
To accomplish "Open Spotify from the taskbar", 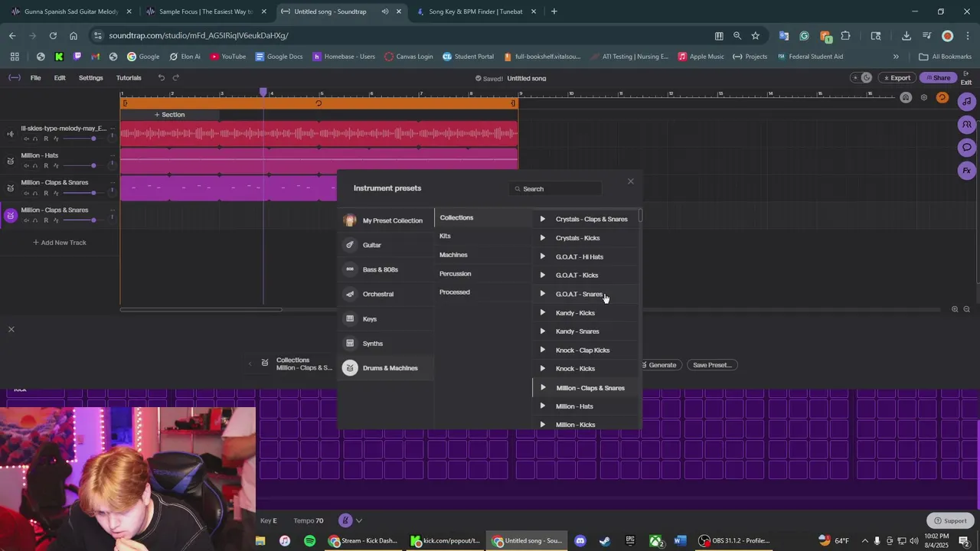I will coord(309,541).
